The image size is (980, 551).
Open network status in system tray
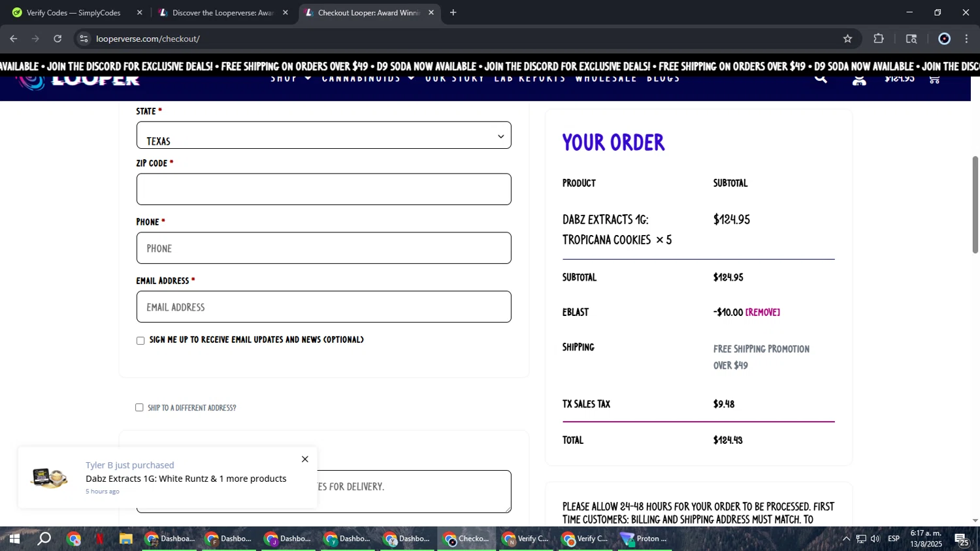861,539
